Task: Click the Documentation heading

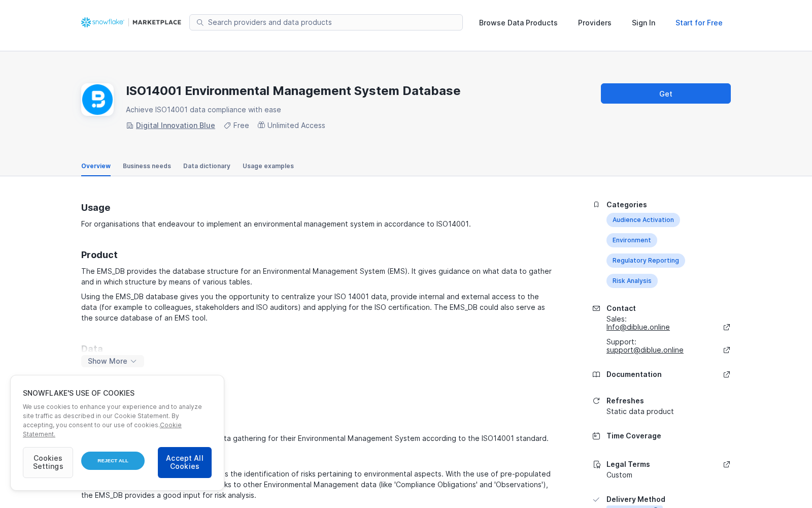Action: [x=634, y=374]
